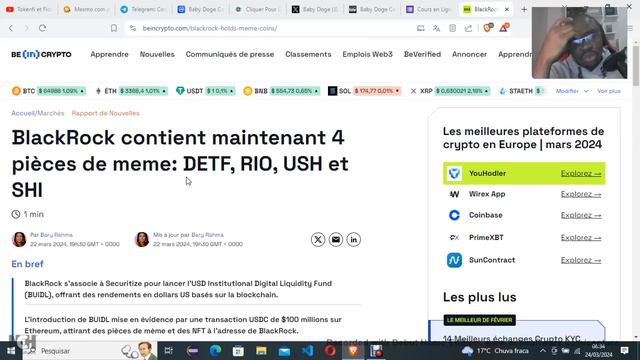Click the Voir plus link in ticker bar
This screenshot has width=640, height=360.
click(x=609, y=91)
